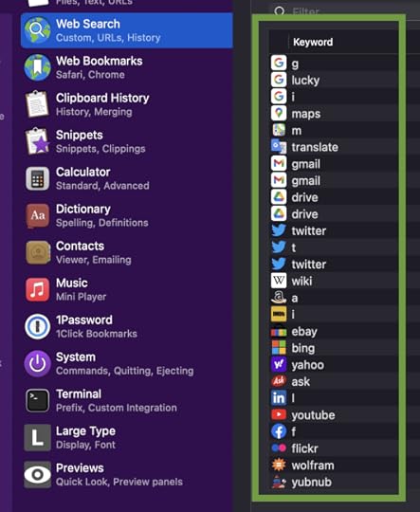Open the 1Password feature
This screenshot has width=420, height=512.
pyautogui.click(x=127, y=326)
